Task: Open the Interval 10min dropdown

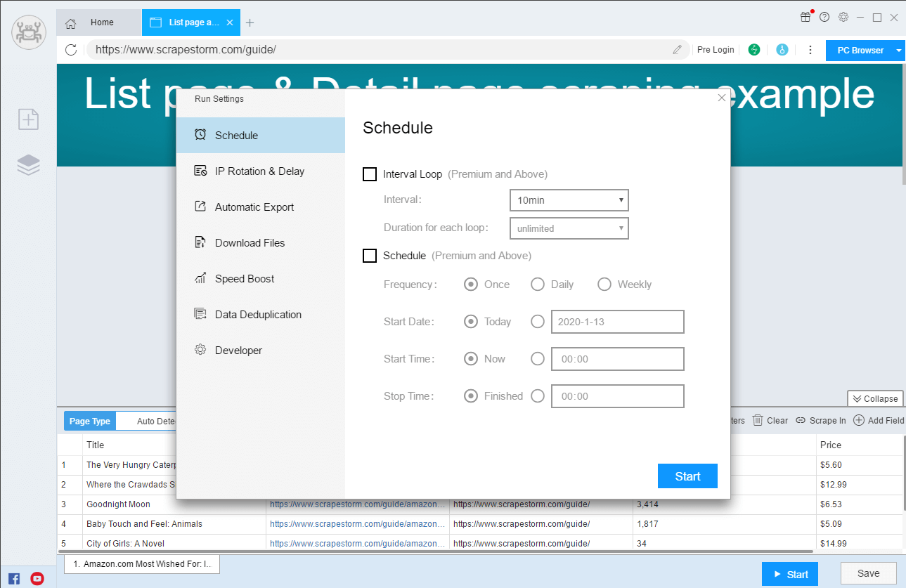Action: 569,200
